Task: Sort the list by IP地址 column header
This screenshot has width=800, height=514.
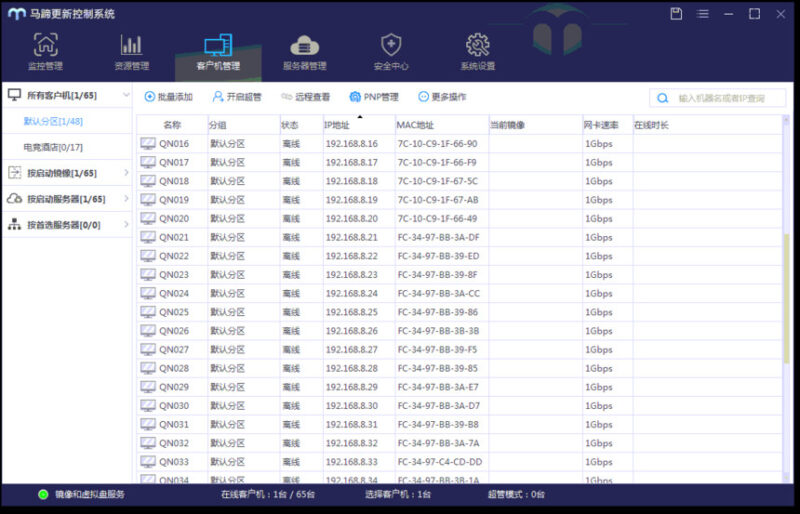Action: 337,125
